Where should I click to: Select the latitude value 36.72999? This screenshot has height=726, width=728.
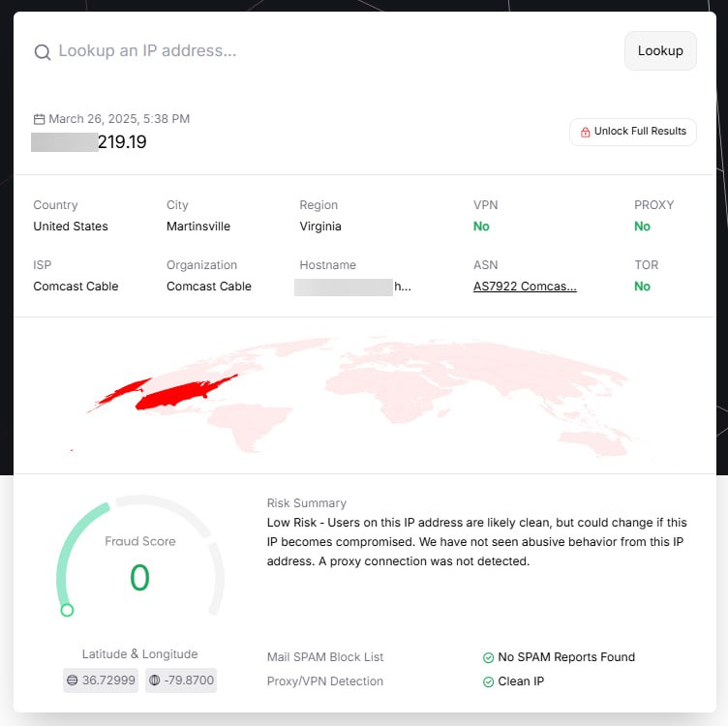coord(108,681)
